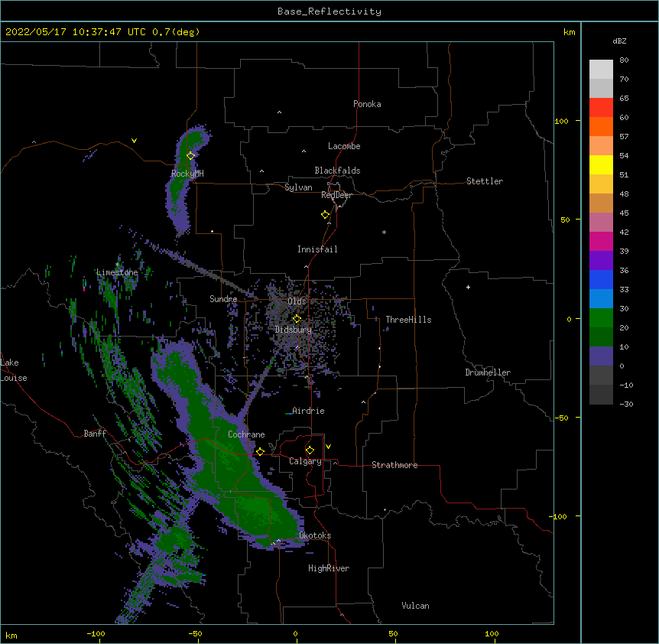The height and width of the screenshot is (644, 659).
Task: Click the HighRiver label
Action: coord(329,568)
